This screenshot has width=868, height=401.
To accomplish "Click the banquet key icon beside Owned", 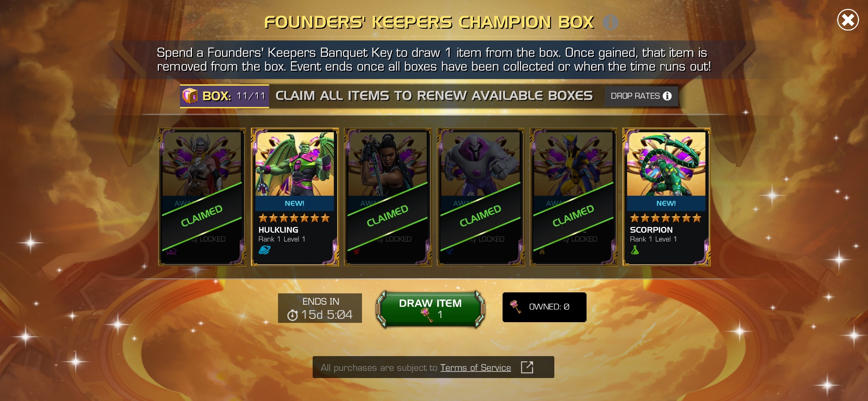I will coord(516,307).
